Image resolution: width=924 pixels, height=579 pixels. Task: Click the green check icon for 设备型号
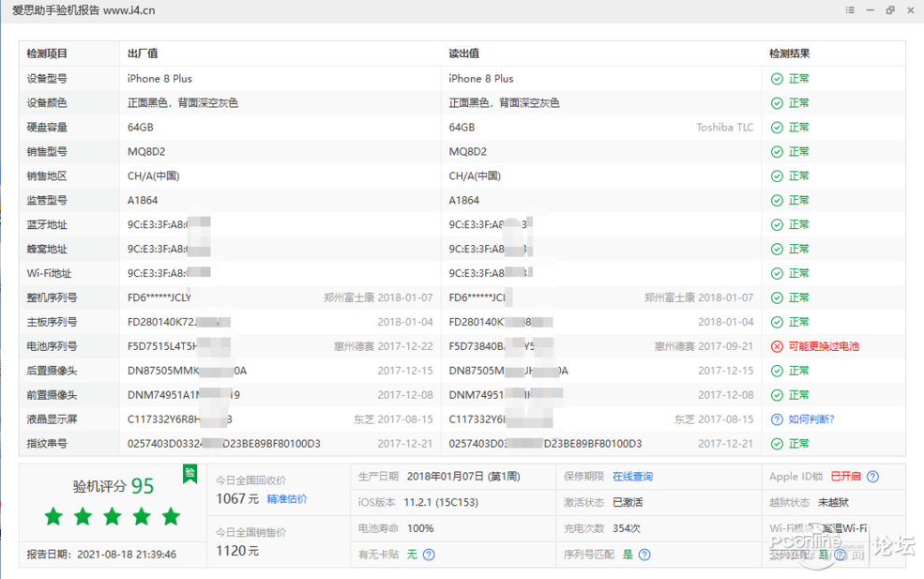pos(778,79)
